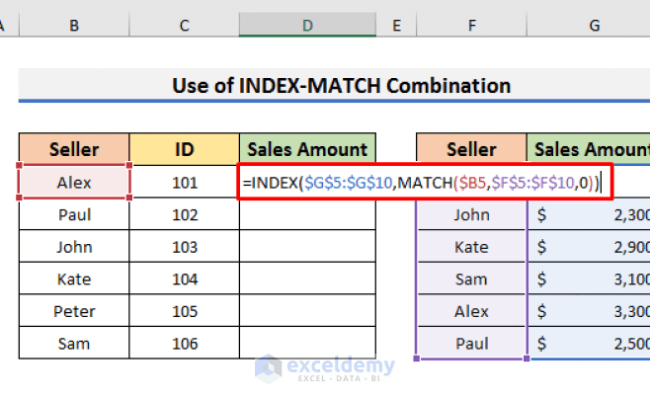
Task: Select column E header
Action: pyautogui.click(x=396, y=25)
